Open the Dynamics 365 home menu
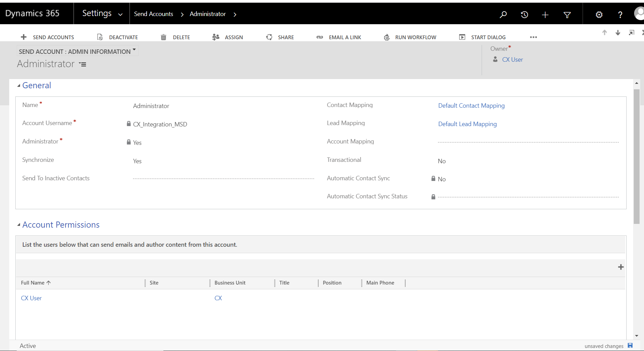 coord(32,13)
